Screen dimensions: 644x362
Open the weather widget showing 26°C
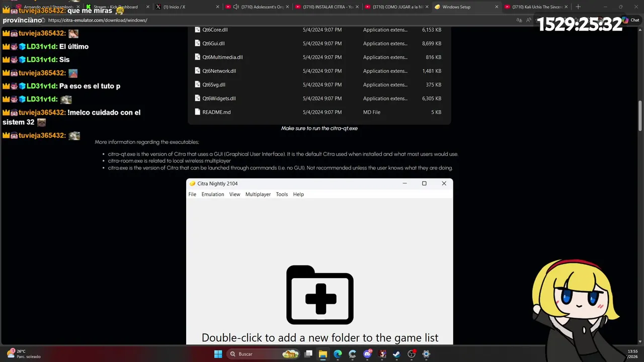coord(24,354)
